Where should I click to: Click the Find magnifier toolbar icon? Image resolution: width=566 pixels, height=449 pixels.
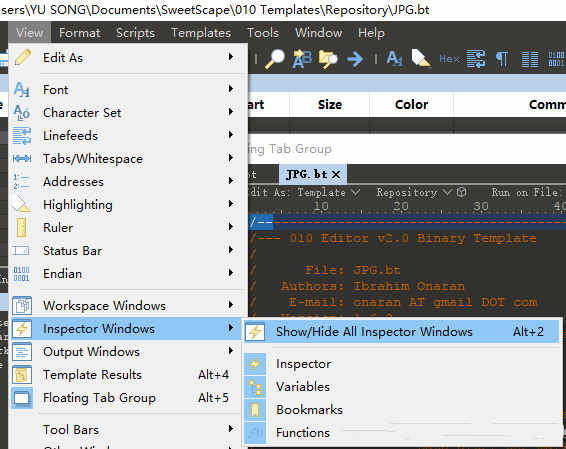[275, 59]
